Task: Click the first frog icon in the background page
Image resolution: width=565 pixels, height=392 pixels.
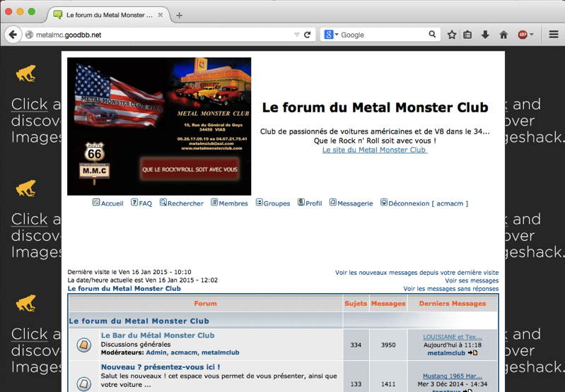Action: 26,73
